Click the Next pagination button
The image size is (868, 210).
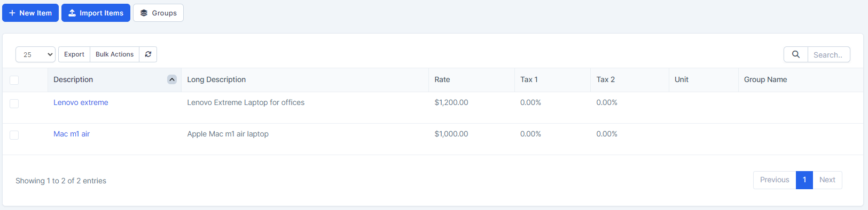pos(827,180)
